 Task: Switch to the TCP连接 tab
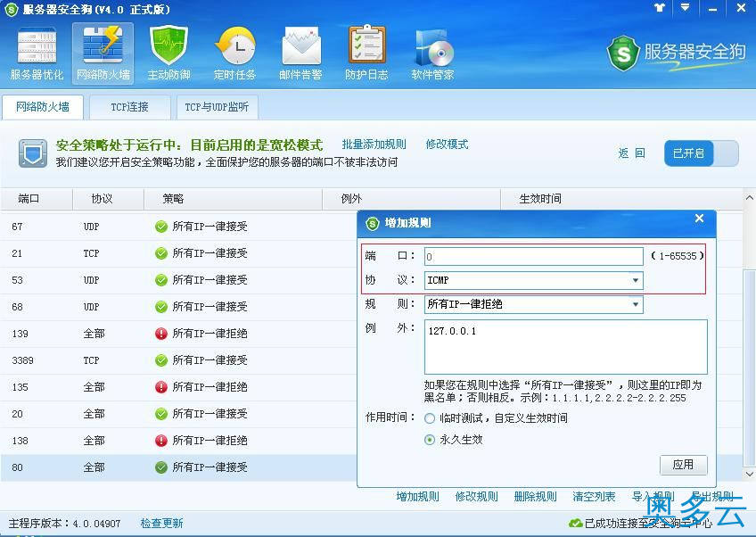(x=129, y=107)
